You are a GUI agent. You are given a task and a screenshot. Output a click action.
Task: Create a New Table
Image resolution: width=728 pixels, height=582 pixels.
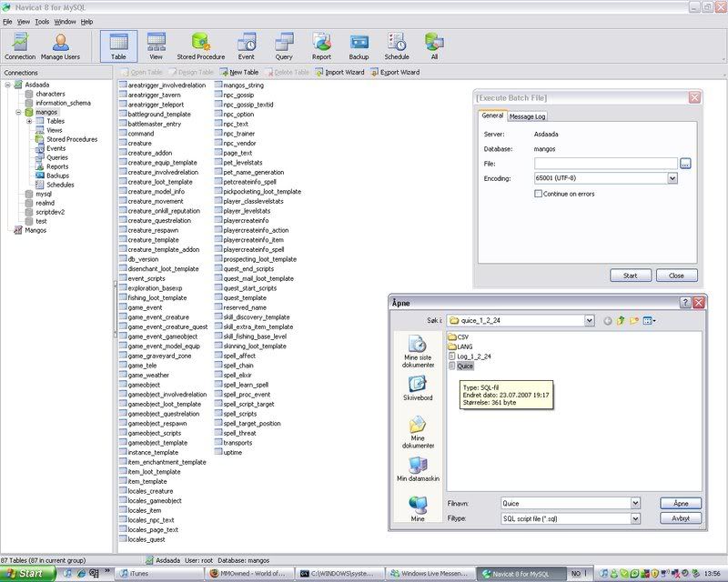coord(239,73)
